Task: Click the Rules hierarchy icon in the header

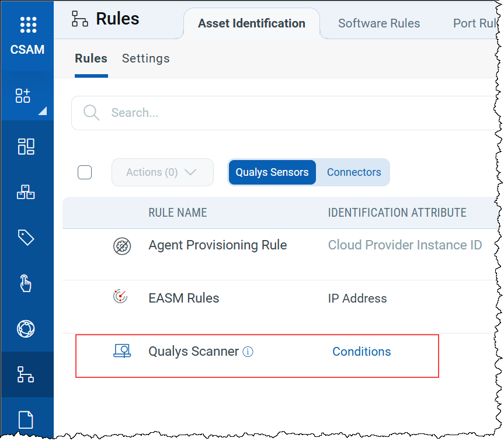Action: 79,19
